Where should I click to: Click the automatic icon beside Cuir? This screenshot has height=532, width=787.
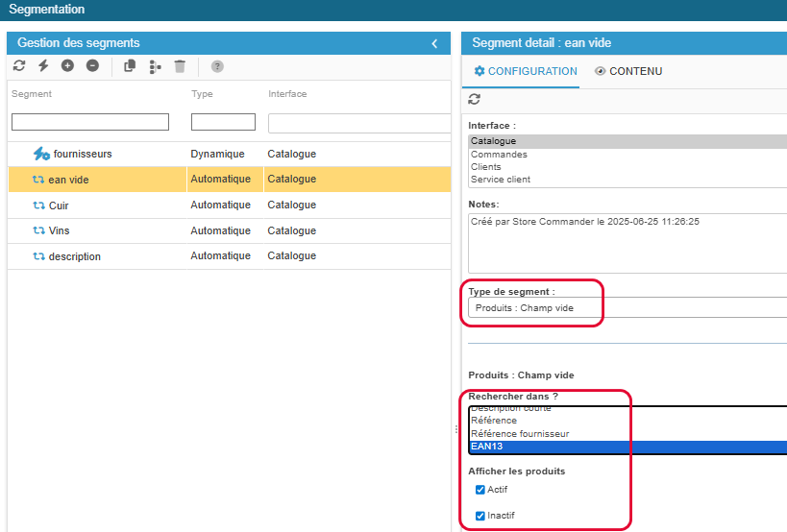pyautogui.click(x=38, y=206)
